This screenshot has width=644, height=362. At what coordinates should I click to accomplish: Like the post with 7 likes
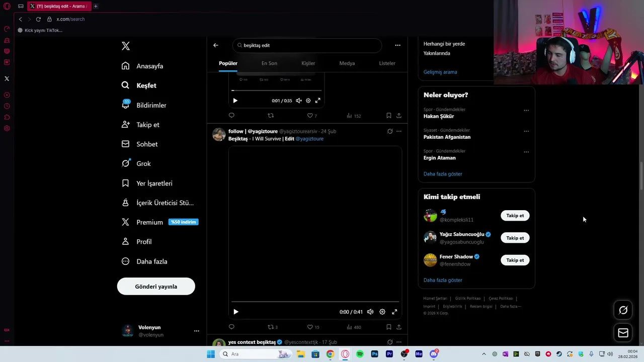tap(312, 116)
